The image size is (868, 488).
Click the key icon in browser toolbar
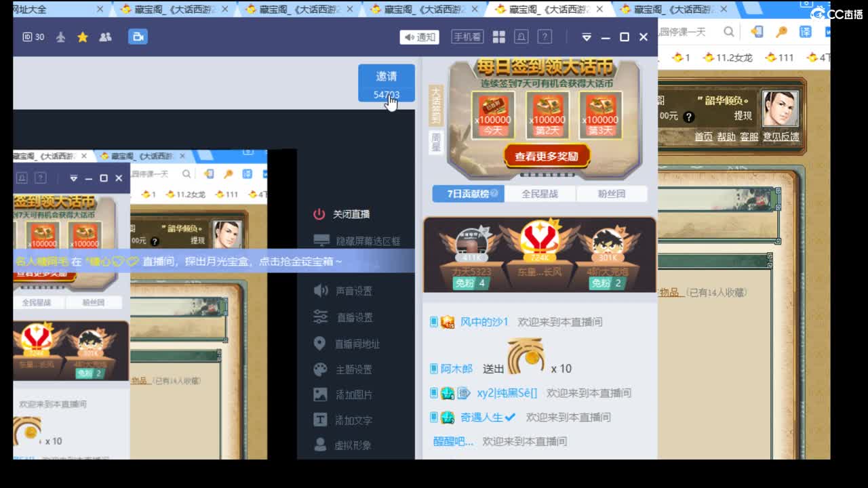(781, 32)
